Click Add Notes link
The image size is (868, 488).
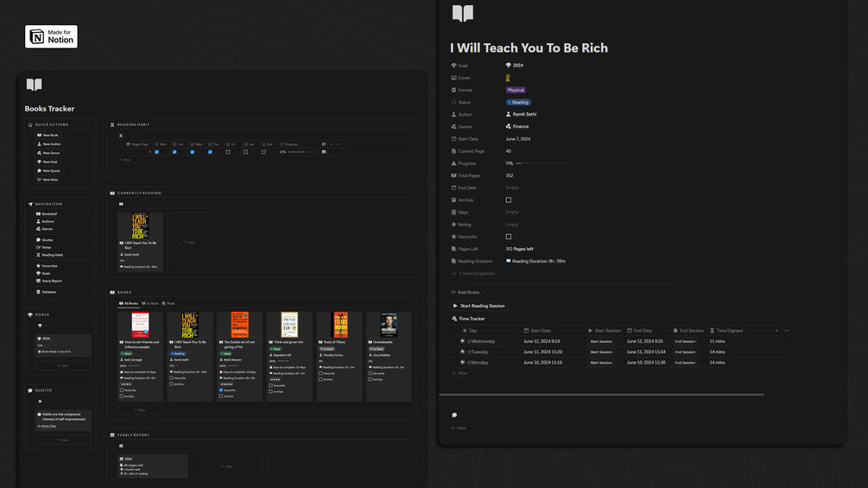[x=466, y=292]
